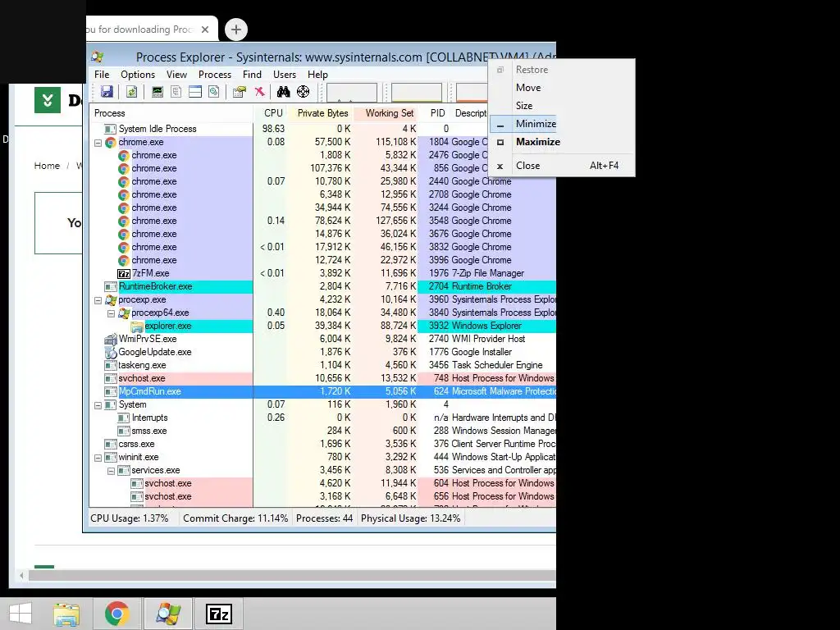Open the View menu
This screenshot has height=630, width=840.
pos(177,75)
